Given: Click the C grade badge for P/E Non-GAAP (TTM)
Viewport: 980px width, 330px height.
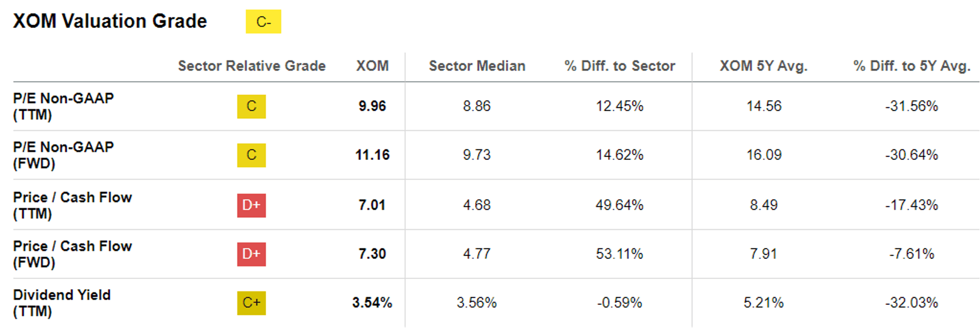Looking at the screenshot, I should [x=251, y=107].
